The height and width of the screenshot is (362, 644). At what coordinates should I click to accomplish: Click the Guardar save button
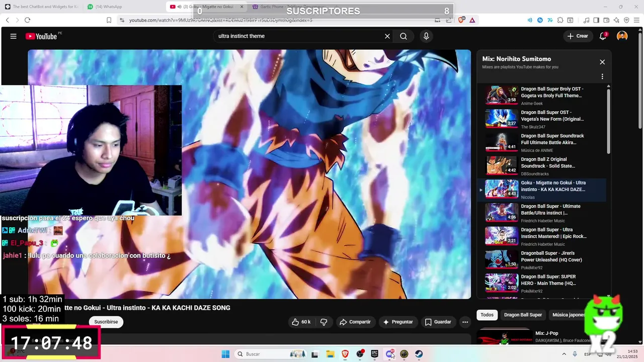[438, 322]
